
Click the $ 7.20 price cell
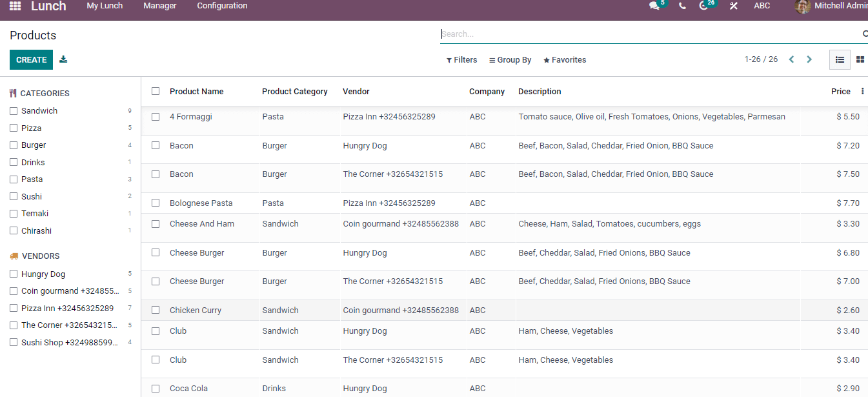click(x=848, y=146)
